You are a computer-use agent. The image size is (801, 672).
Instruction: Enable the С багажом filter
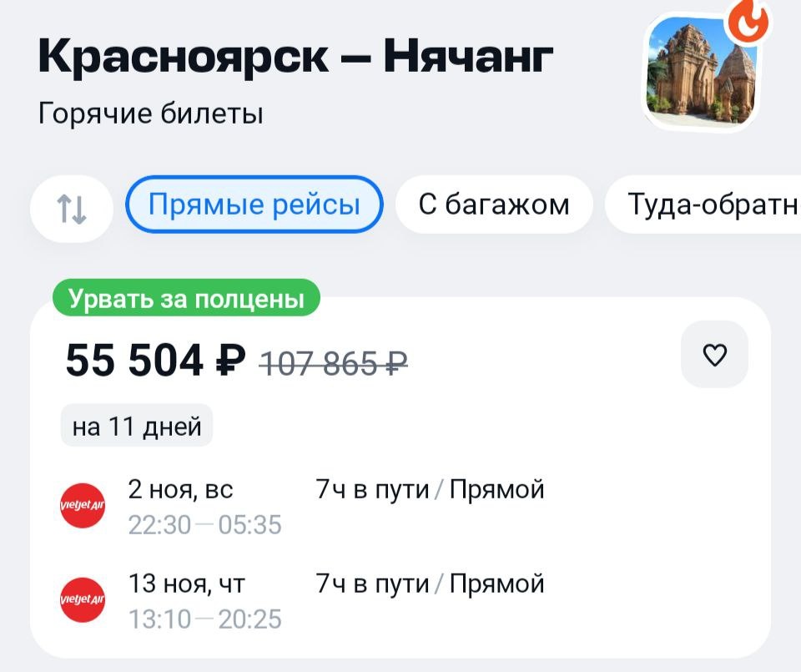494,204
